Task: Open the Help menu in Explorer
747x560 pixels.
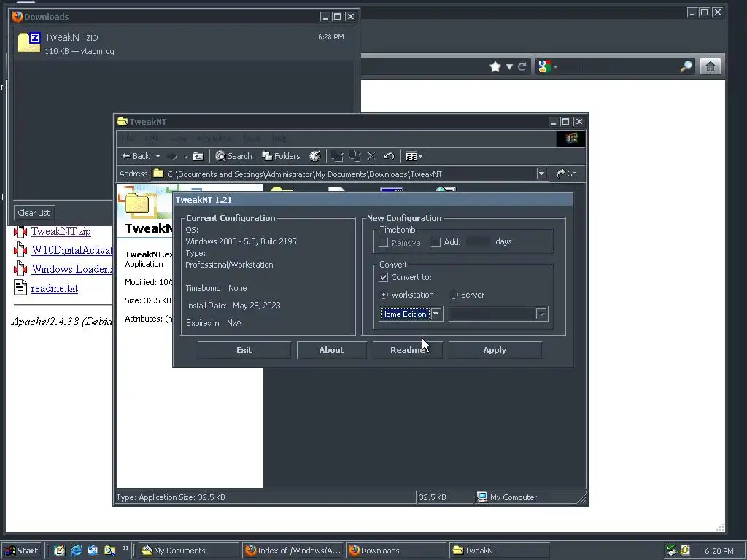Action: pos(279,139)
